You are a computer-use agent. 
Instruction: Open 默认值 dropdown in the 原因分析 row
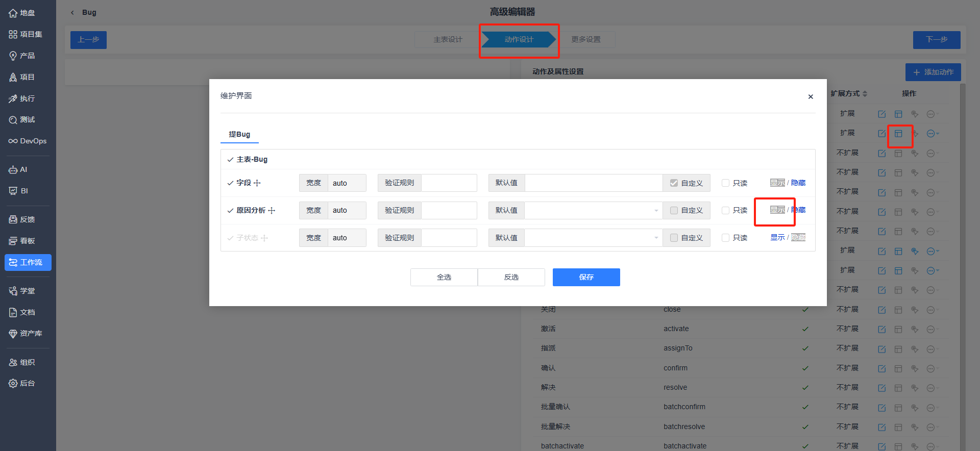(x=594, y=210)
